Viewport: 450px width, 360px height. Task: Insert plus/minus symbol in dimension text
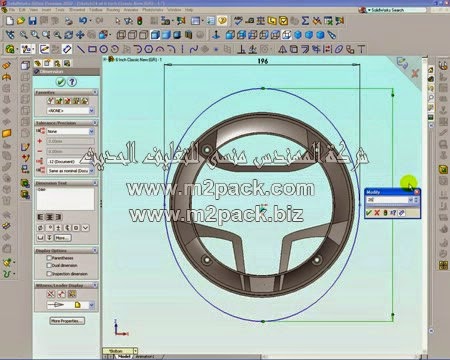click(58, 228)
